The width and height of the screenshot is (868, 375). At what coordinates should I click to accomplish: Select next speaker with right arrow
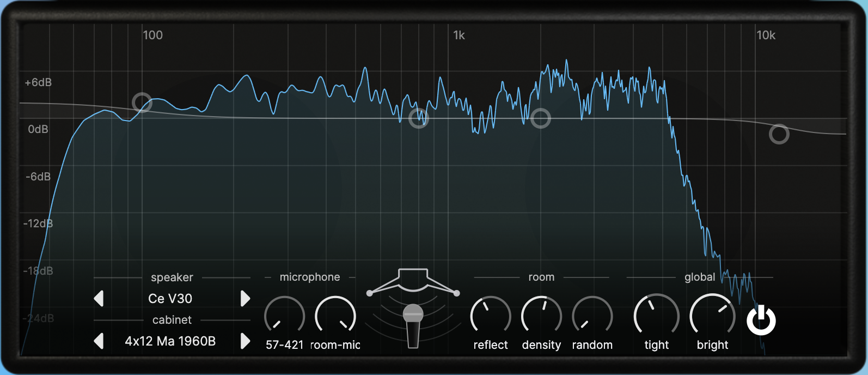coord(245,299)
